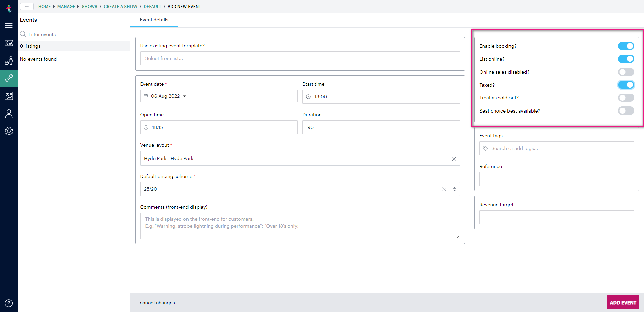The height and width of the screenshot is (312, 644).
Task: Click the 0 listings text
Action: coord(30,46)
